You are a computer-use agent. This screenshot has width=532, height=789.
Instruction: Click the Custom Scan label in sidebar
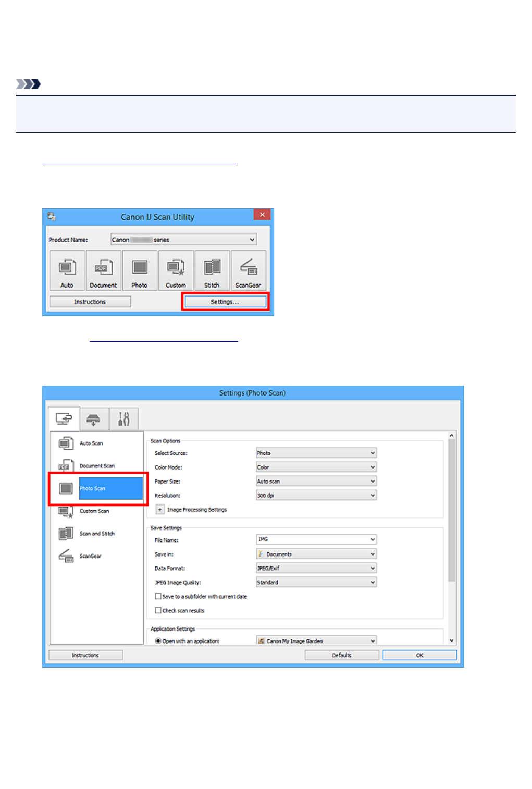(94, 511)
